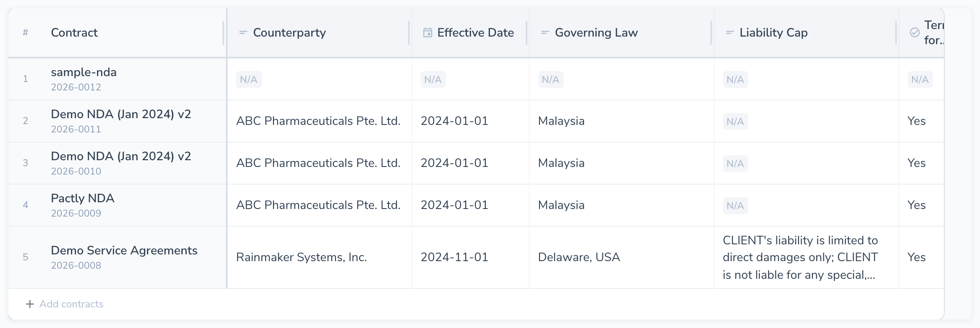Click the plus icon next to Add contracts
The height and width of the screenshot is (328, 980).
(30, 304)
